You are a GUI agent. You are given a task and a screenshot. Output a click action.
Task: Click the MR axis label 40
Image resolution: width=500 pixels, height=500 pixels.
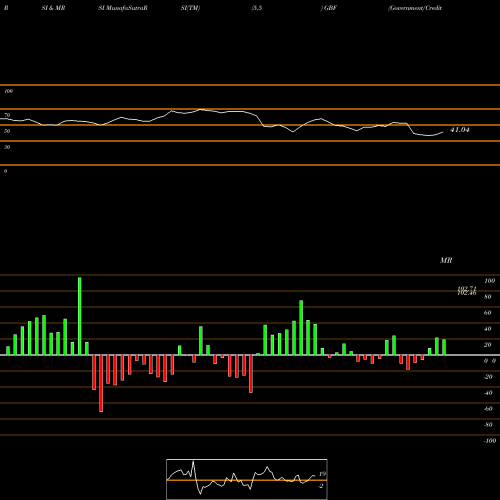[488, 329]
